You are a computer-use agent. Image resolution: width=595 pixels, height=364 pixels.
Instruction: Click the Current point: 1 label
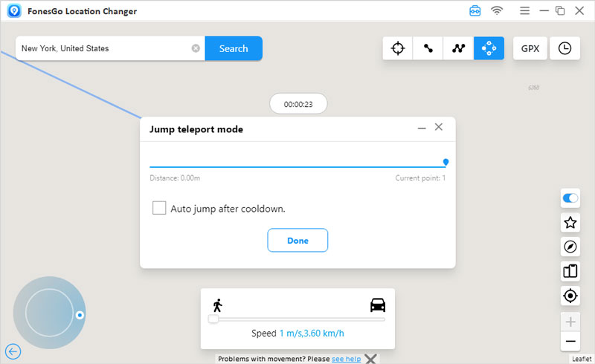pyautogui.click(x=420, y=178)
